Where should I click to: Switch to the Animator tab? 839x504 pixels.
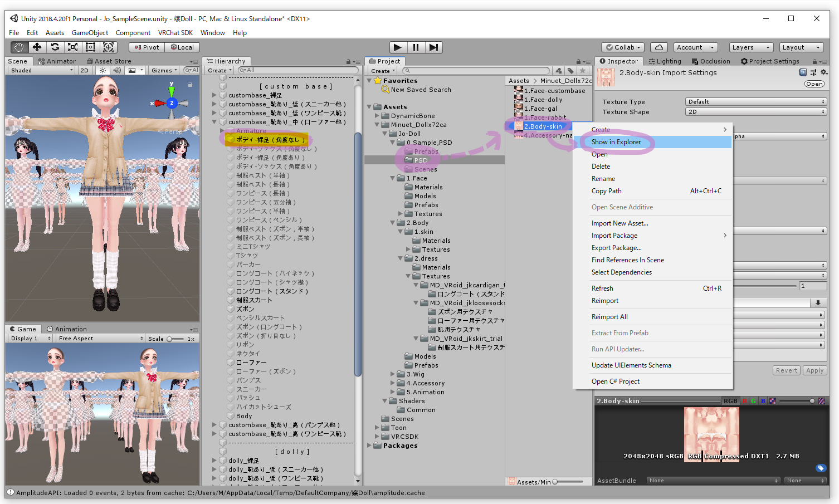[57, 61]
